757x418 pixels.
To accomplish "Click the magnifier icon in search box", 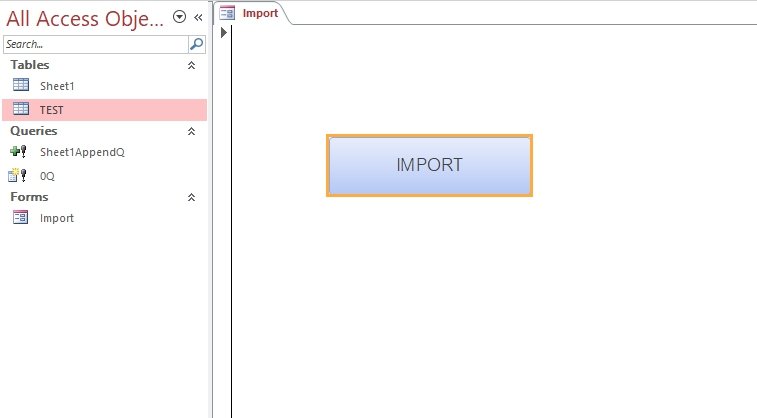I will coord(196,44).
